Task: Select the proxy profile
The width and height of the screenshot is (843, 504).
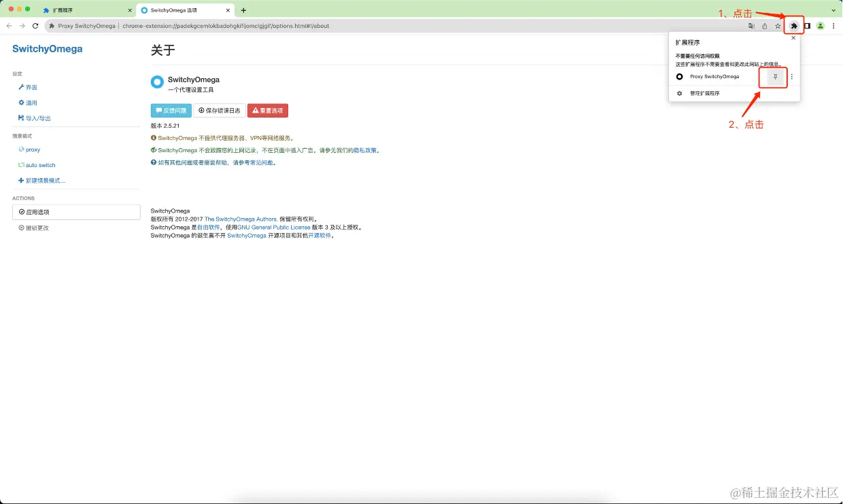Action: click(29, 149)
